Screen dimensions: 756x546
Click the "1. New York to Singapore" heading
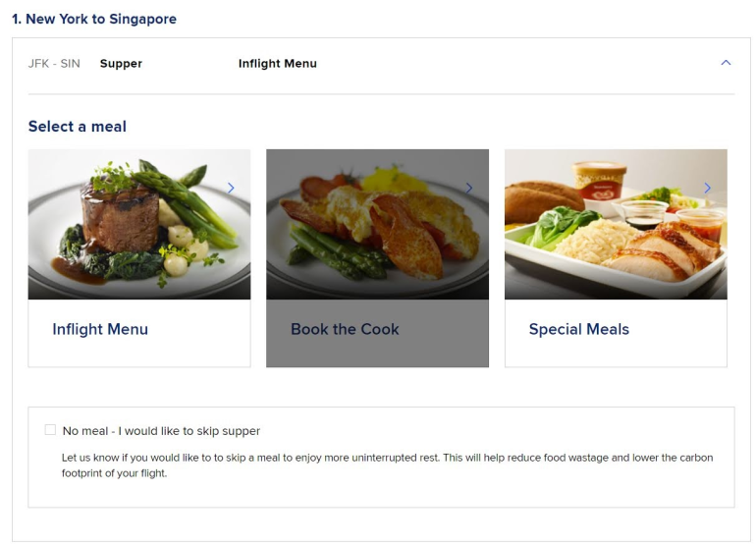coord(94,19)
